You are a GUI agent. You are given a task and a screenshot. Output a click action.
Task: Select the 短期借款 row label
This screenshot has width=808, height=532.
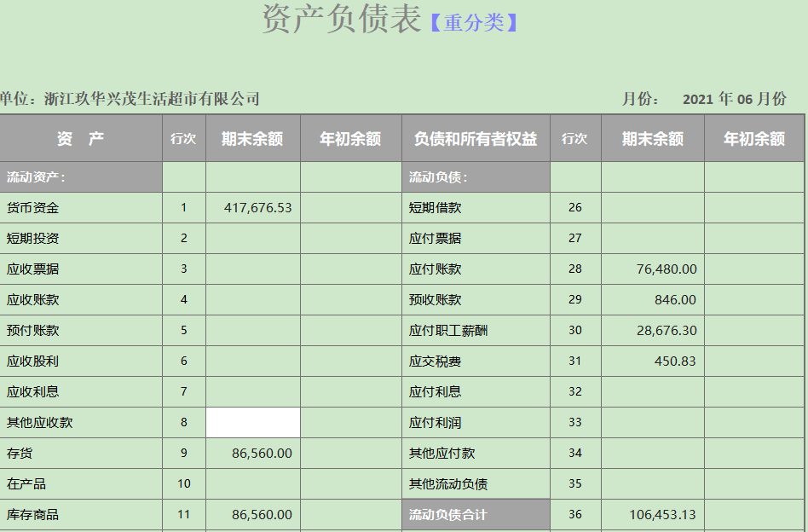(x=435, y=208)
